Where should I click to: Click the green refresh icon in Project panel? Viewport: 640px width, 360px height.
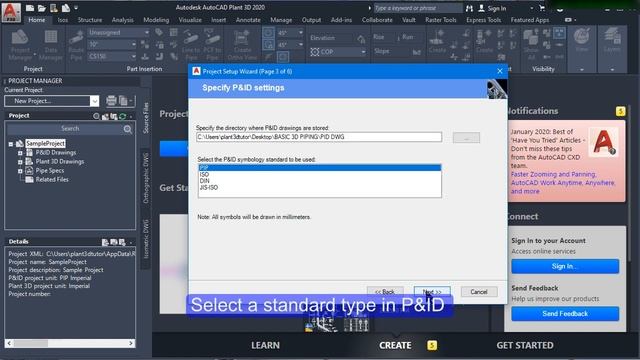pyautogui.click(x=122, y=116)
